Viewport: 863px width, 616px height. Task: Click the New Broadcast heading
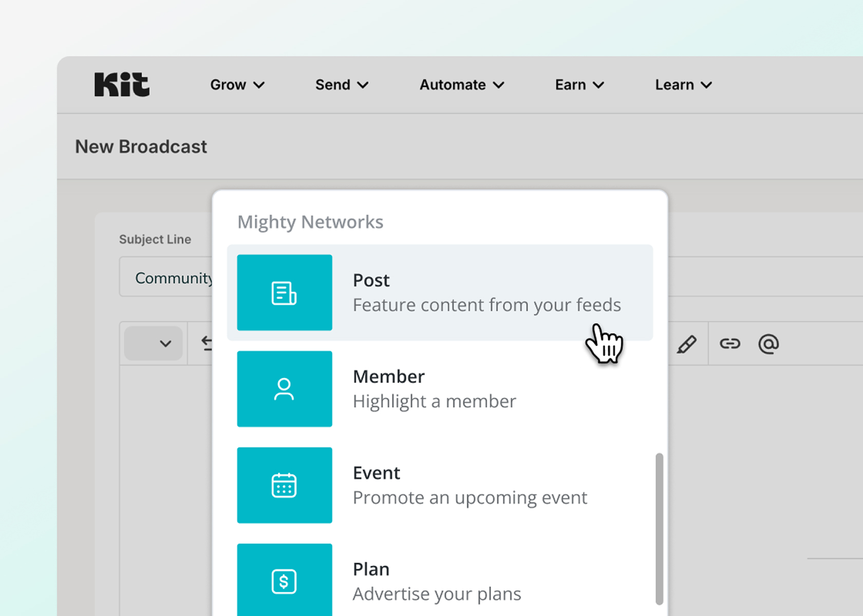[141, 147]
